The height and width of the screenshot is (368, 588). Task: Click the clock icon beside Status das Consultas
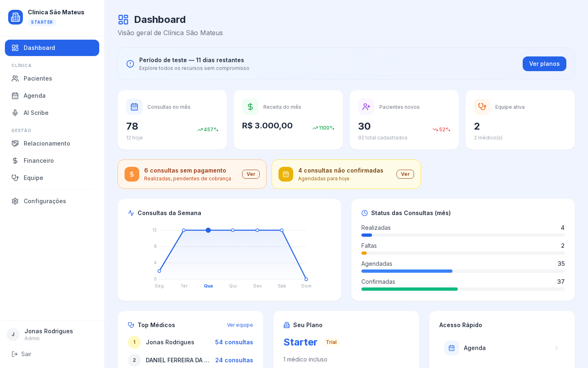(x=365, y=213)
